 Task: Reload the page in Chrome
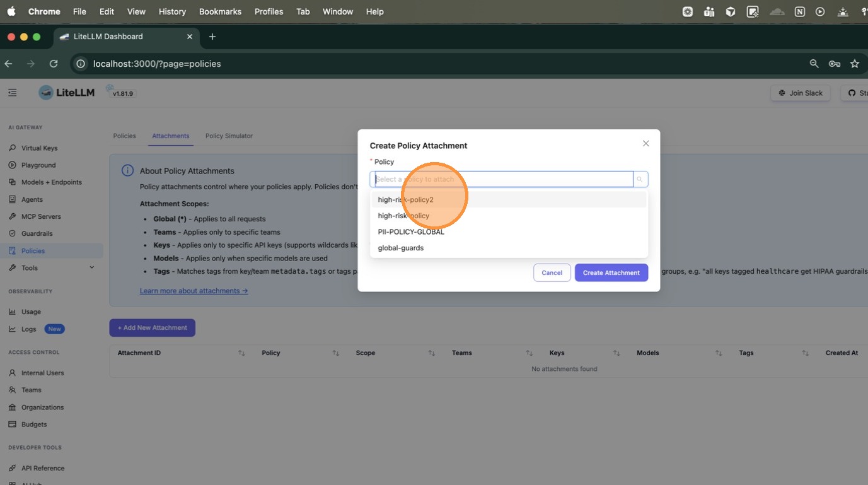click(x=54, y=64)
